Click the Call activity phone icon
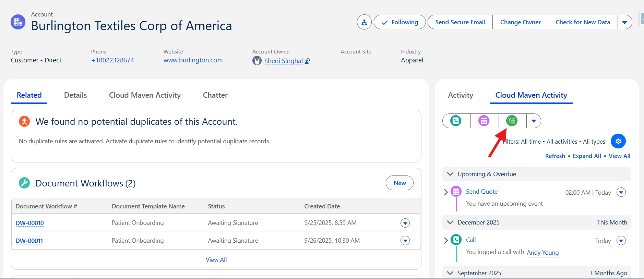This screenshot has height=279, width=644. [x=456, y=240]
